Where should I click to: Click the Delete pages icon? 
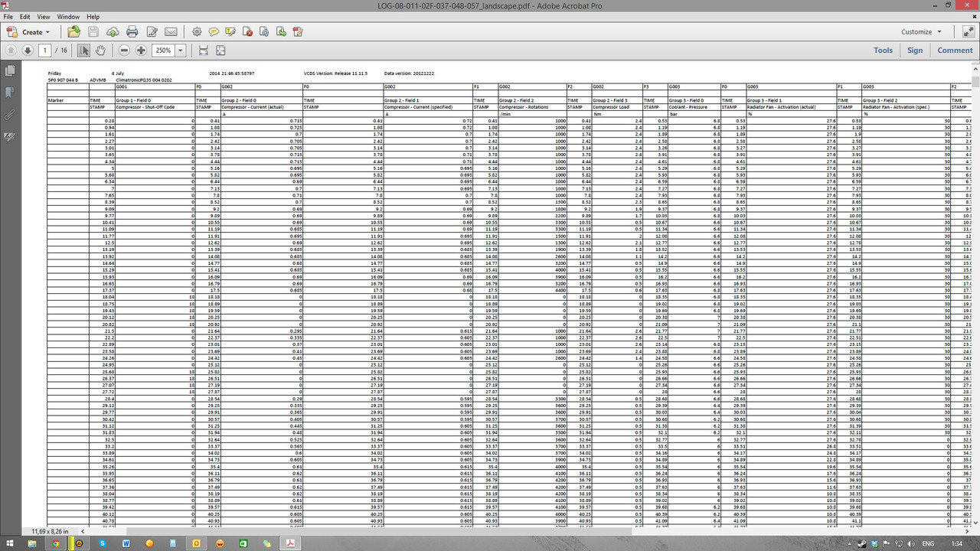[248, 32]
